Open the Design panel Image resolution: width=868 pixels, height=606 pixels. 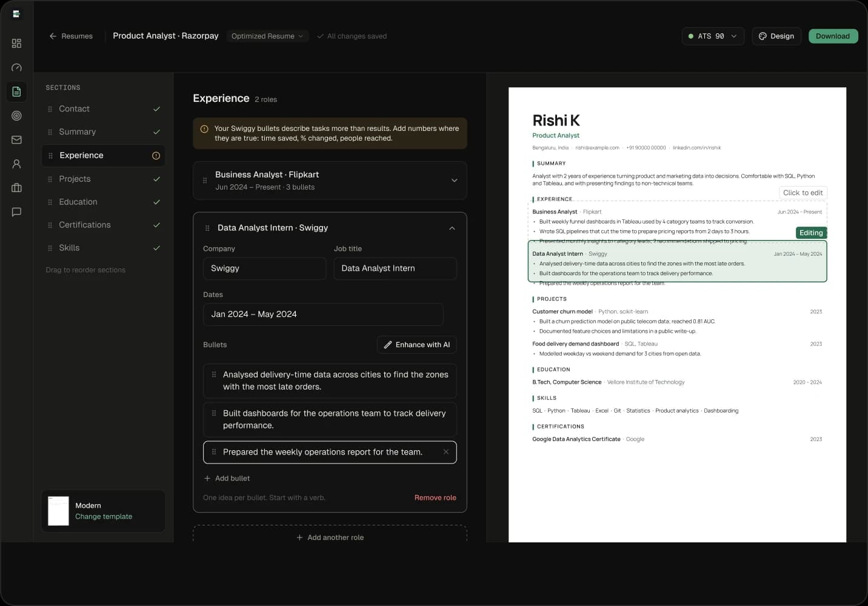tap(776, 36)
